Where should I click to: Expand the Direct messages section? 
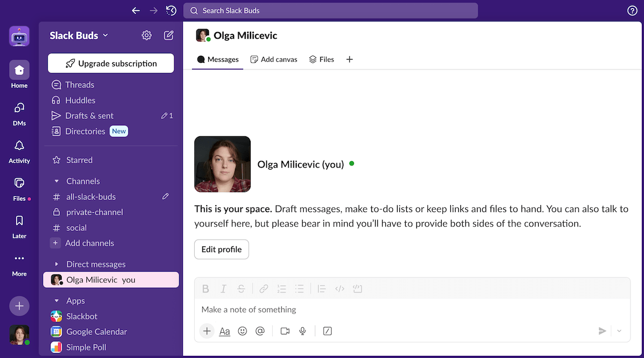[57, 265]
